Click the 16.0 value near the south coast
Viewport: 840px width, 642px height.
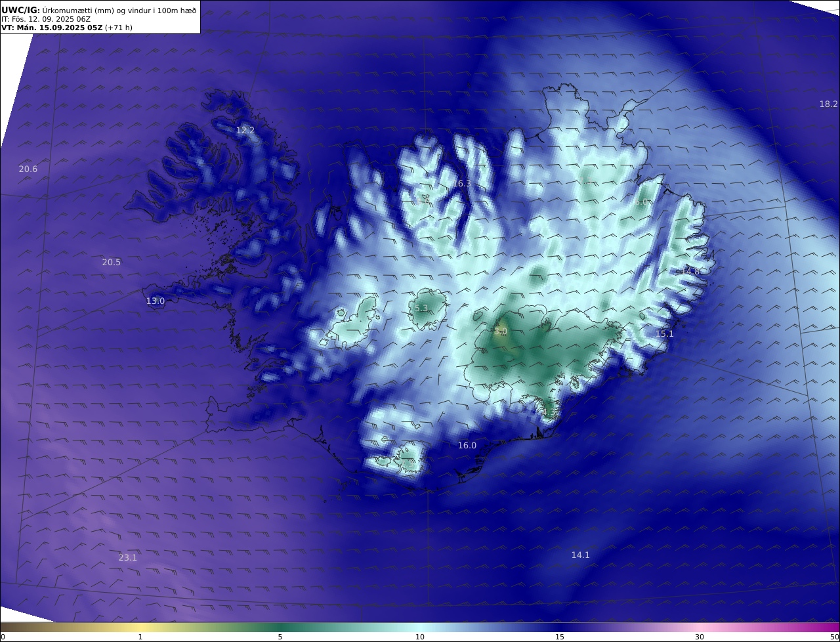point(467,446)
